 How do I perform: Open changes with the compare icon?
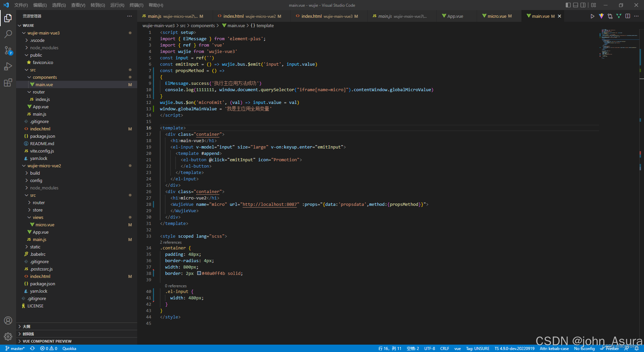[x=610, y=16]
